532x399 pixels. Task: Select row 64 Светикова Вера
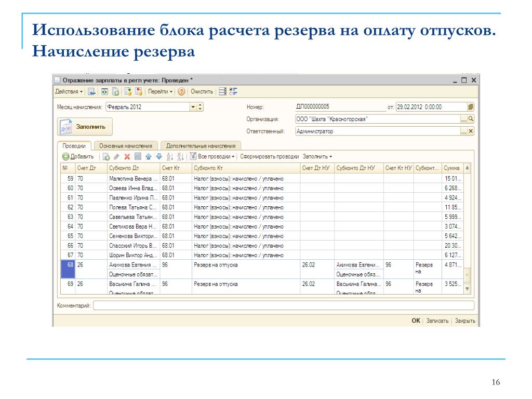(262, 227)
